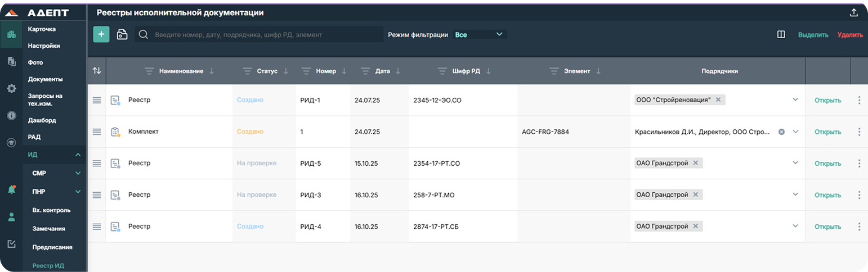Click the export icon in the header

point(853,12)
